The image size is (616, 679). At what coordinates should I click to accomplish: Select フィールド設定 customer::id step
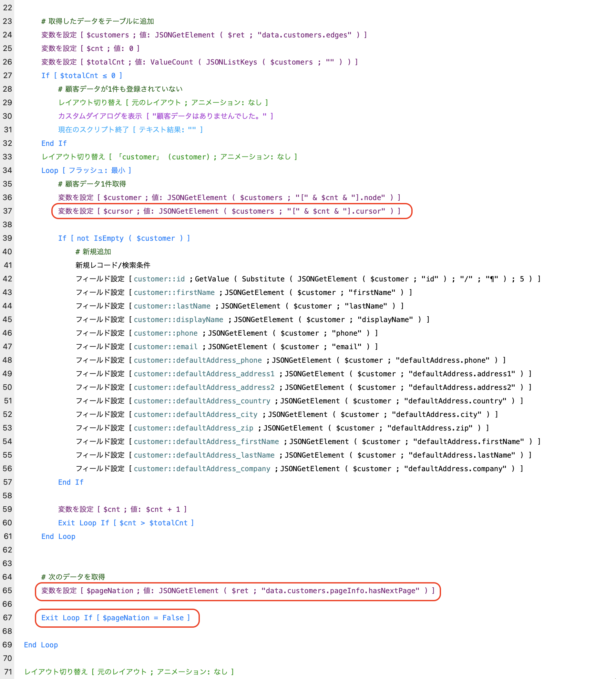click(x=308, y=279)
